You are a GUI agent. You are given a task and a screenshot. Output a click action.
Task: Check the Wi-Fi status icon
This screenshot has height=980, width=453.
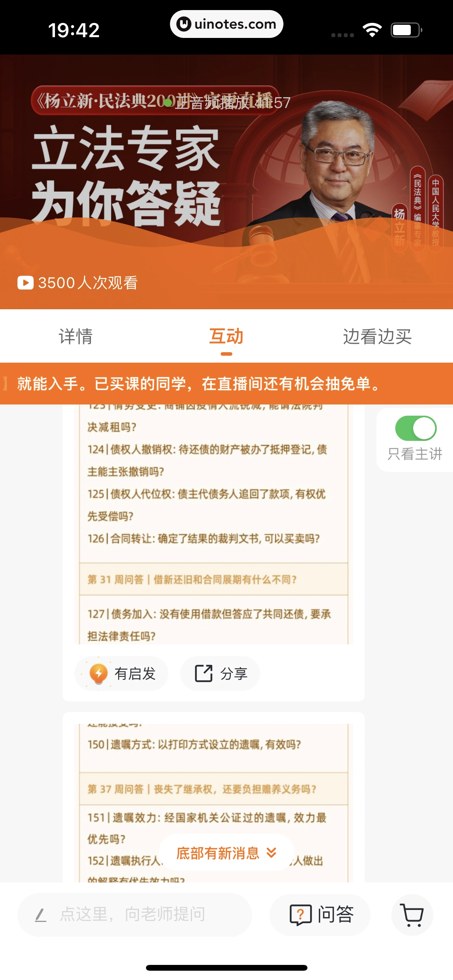(372, 30)
